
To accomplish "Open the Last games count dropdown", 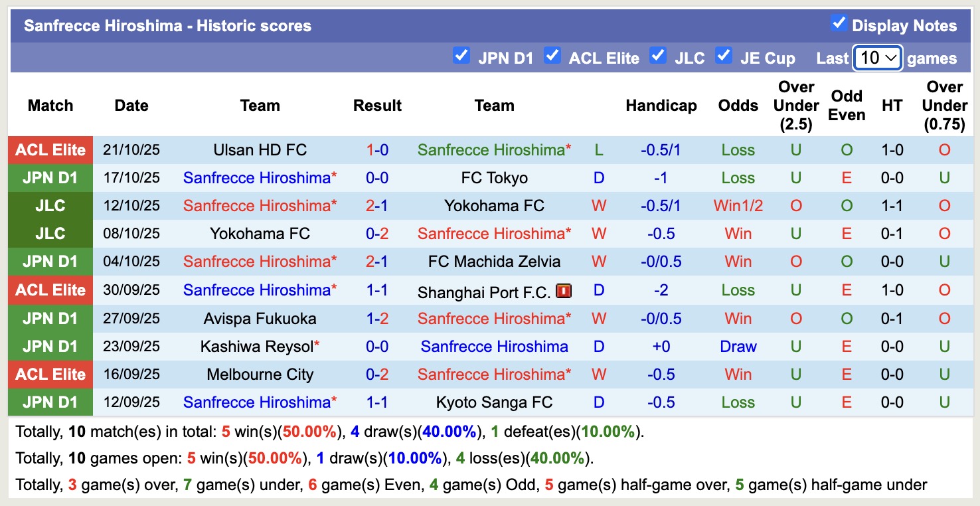I will [x=877, y=58].
